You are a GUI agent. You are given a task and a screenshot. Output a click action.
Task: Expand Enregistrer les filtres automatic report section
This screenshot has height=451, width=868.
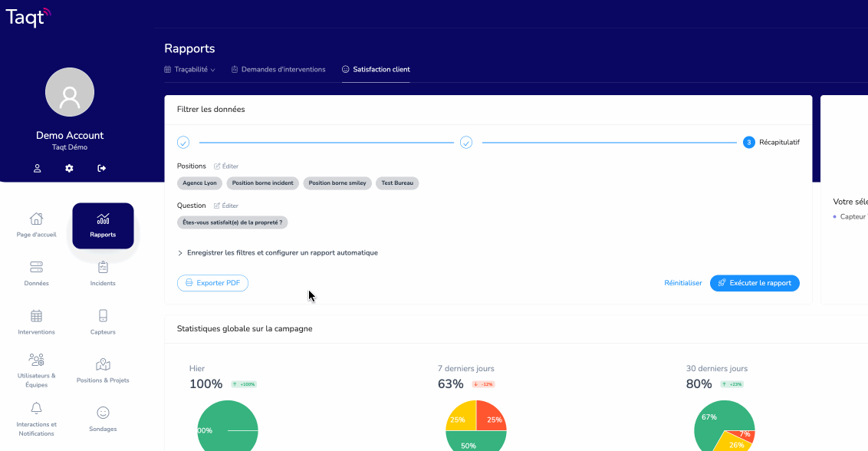point(278,252)
